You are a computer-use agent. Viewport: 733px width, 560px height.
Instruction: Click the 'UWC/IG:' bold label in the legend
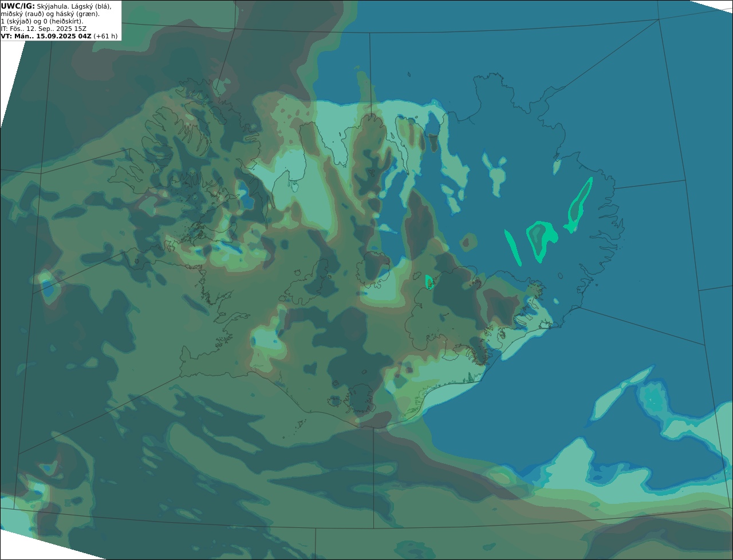pos(18,6)
